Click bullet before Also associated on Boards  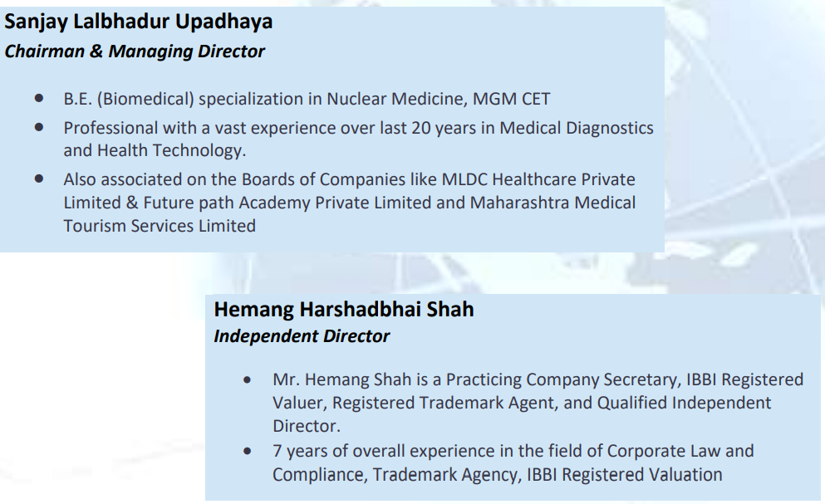tap(39, 179)
